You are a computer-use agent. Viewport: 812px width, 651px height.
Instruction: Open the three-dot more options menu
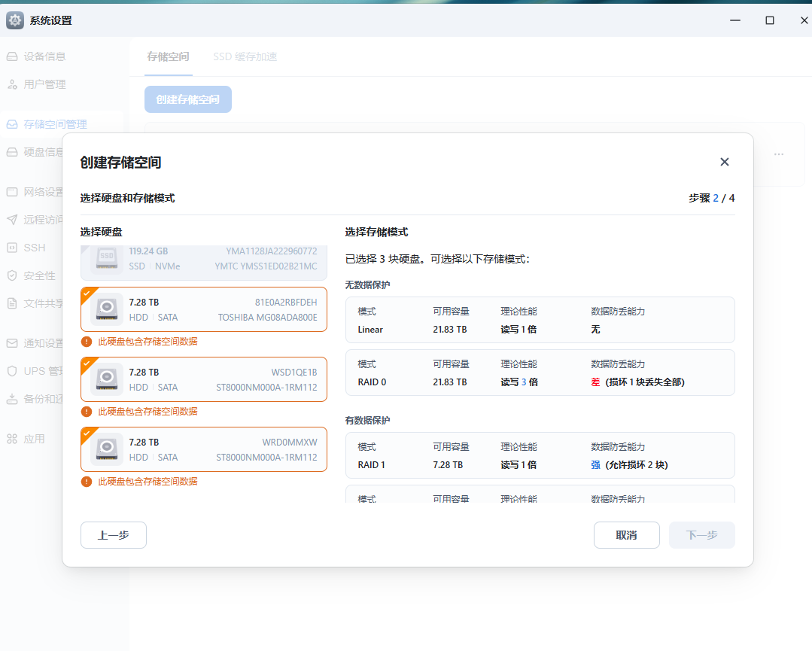779,154
